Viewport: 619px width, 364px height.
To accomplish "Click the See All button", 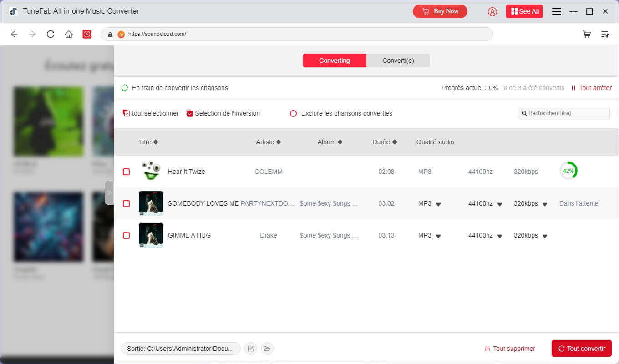I will pyautogui.click(x=524, y=11).
